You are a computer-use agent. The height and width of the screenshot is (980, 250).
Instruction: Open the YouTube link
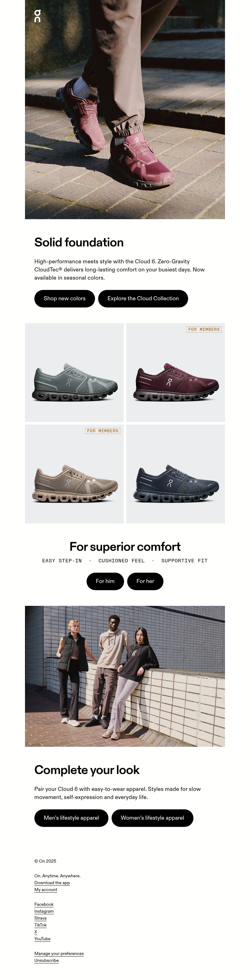click(42, 939)
